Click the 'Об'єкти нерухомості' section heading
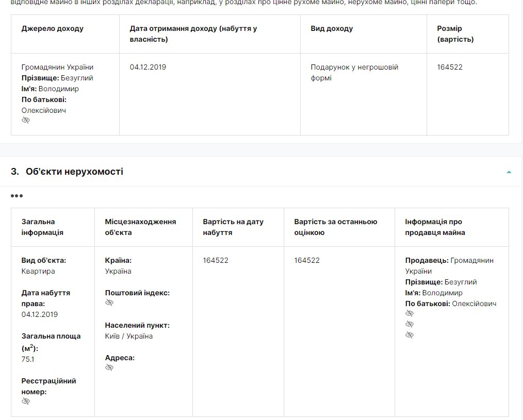Image resolution: width=523 pixels, height=420 pixels. tap(74, 172)
